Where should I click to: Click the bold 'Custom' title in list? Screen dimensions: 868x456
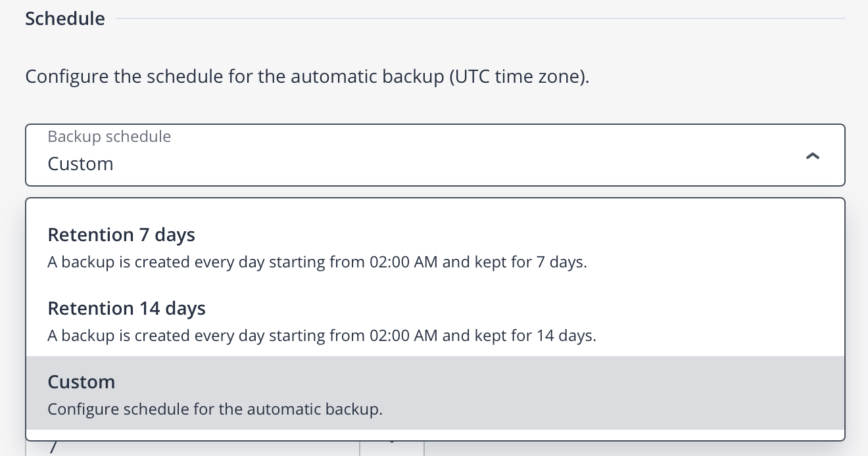coord(81,382)
